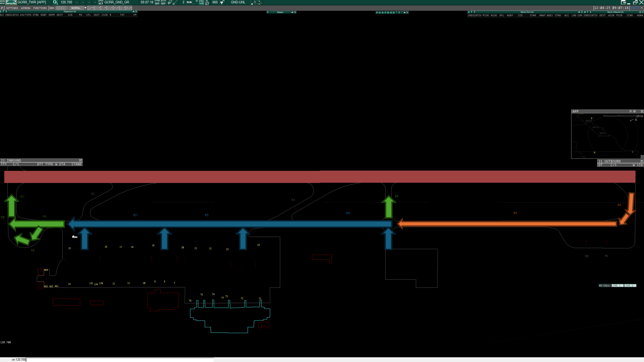Click the MIN leader line unit toggle
This screenshot has width=644, height=362.
pos(189,2)
